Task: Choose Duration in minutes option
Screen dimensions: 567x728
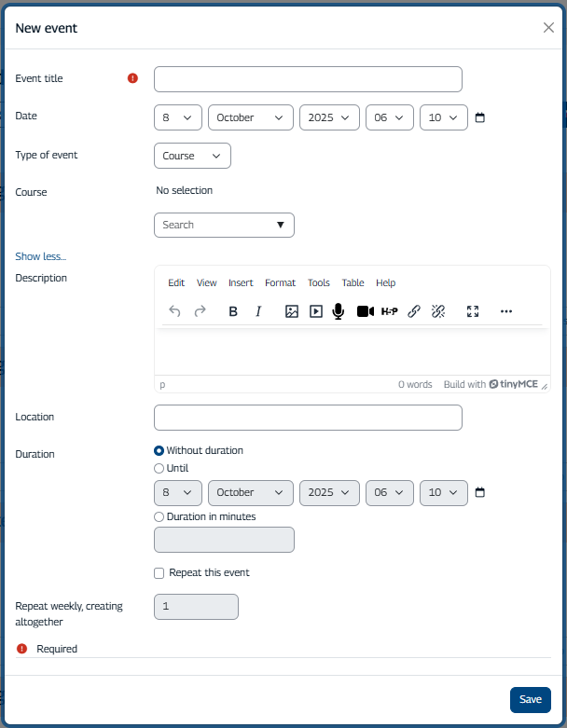Action: coord(159,517)
